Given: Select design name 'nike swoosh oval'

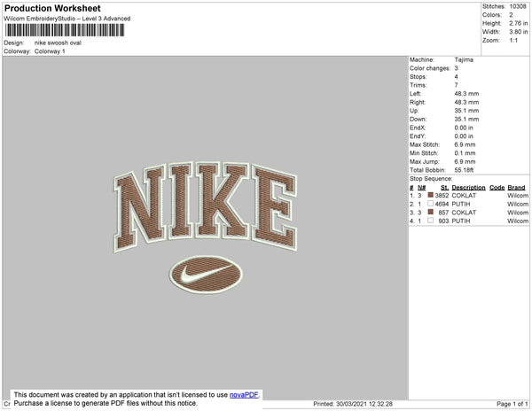Looking at the screenshot, I should pos(58,43).
